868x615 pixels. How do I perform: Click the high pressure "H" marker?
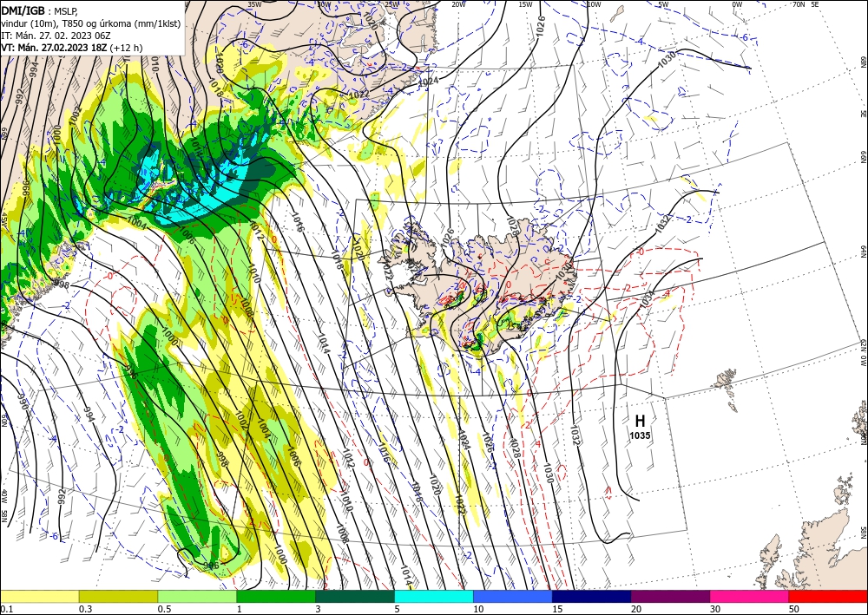[x=640, y=422]
